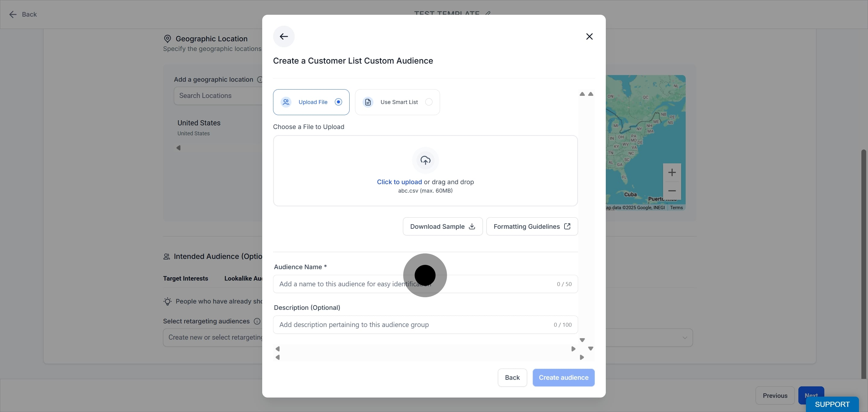Click the file drop zone area
This screenshot has height=412, width=868.
tap(425, 171)
